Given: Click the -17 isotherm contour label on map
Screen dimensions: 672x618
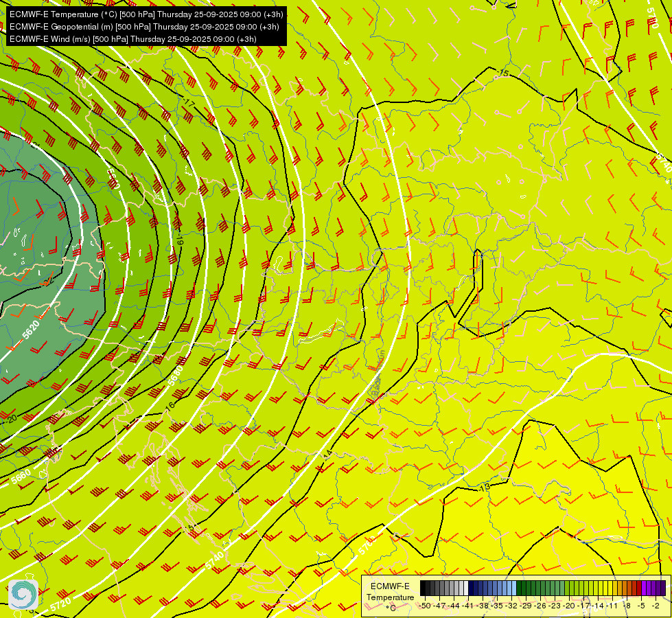Looking at the screenshot, I should pyautogui.click(x=189, y=103).
